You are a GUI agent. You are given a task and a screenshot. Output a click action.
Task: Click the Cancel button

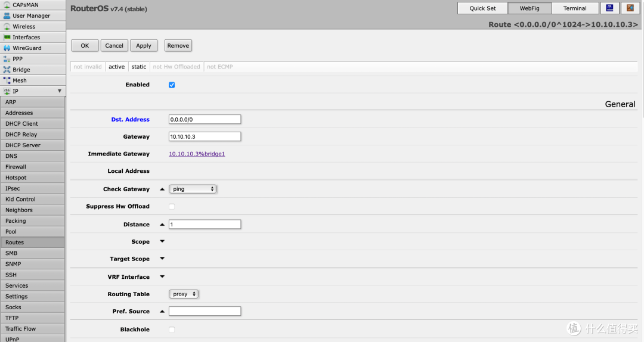click(x=114, y=45)
